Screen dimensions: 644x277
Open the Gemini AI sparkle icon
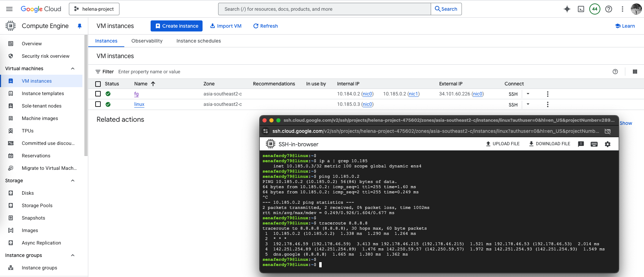[x=567, y=9]
